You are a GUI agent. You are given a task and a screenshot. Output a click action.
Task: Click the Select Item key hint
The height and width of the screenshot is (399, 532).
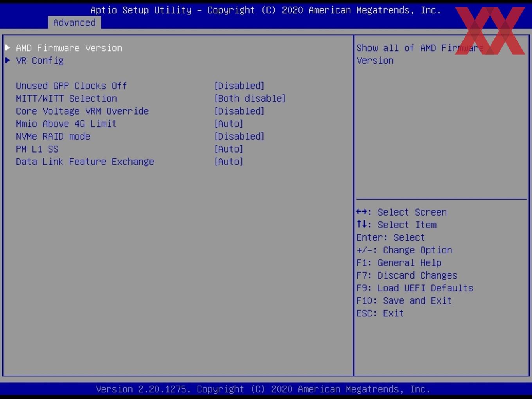396,225
